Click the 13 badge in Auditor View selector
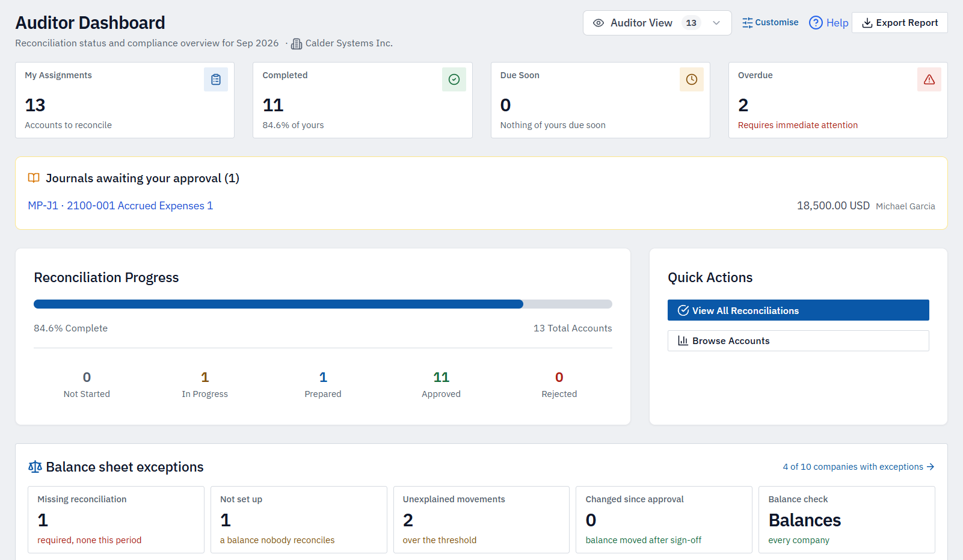This screenshot has height=560, width=963. point(691,23)
